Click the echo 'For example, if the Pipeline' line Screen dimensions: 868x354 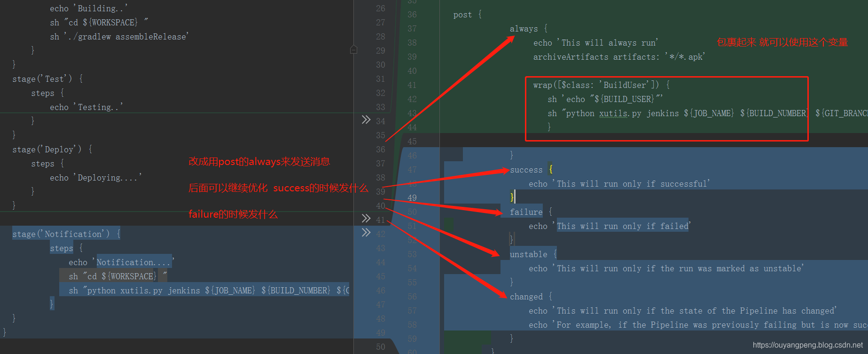(698, 325)
